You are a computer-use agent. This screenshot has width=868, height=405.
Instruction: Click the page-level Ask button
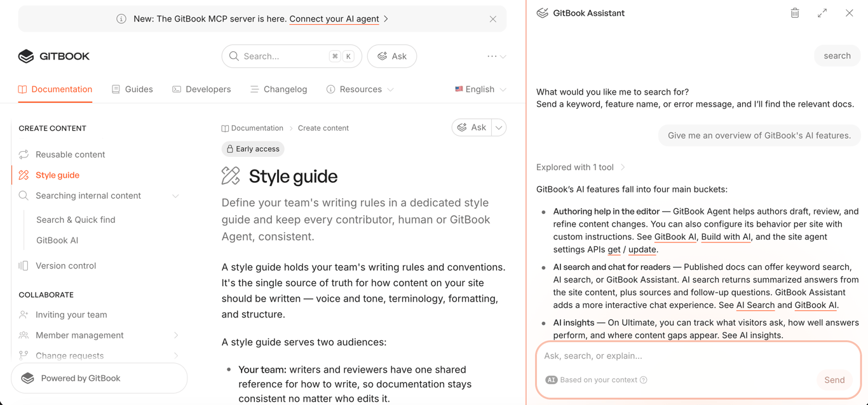click(471, 128)
